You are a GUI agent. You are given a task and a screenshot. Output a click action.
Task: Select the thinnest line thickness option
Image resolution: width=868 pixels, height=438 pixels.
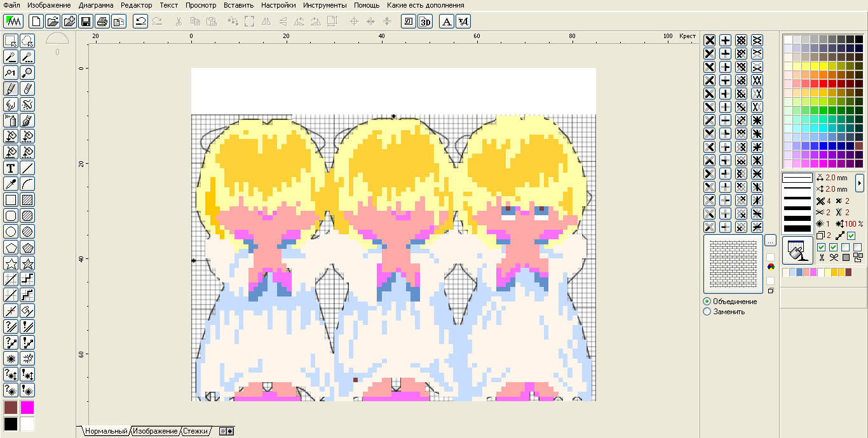(797, 177)
